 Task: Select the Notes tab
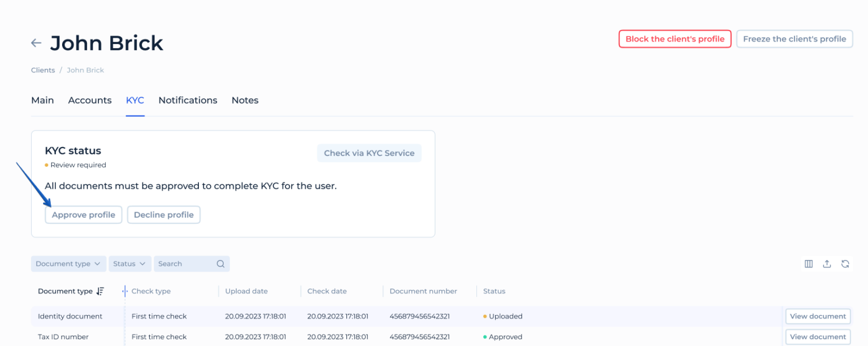[245, 100]
